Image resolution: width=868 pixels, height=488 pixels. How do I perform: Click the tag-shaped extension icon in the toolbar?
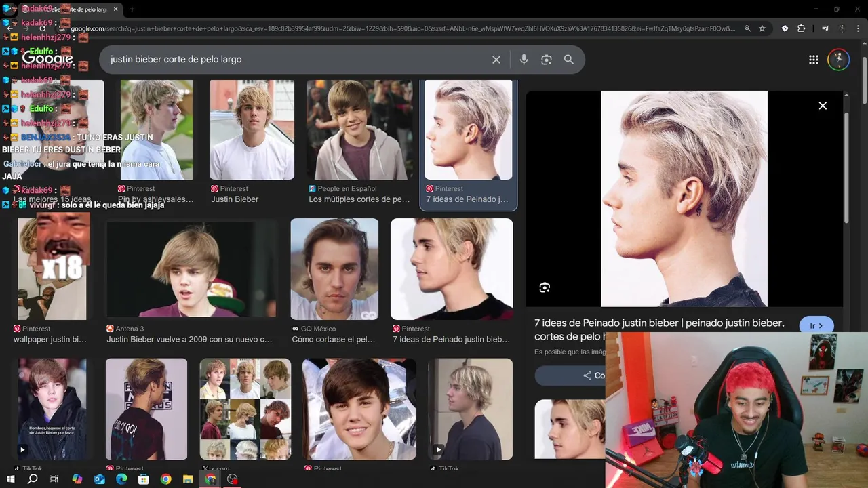pyautogui.click(x=785, y=28)
